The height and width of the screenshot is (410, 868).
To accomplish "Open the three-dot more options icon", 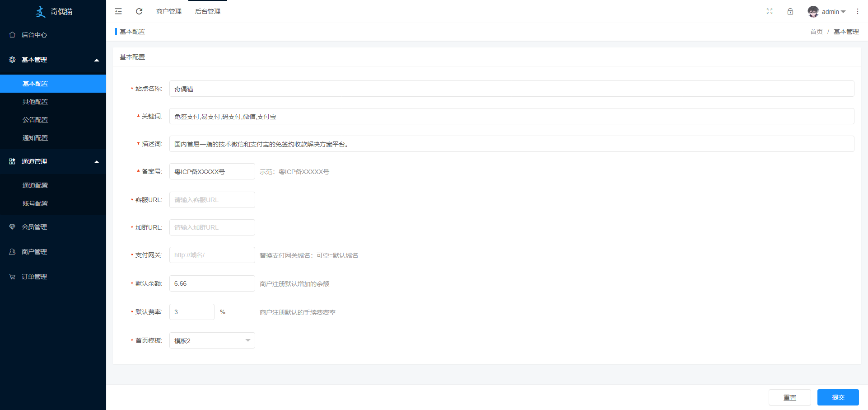I will click(858, 11).
